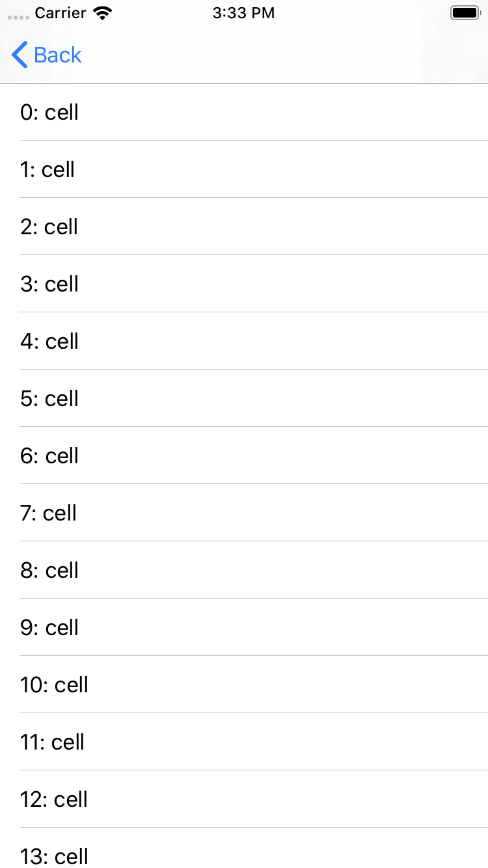Select the 13: cell row

pyautogui.click(x=244, y=848)
